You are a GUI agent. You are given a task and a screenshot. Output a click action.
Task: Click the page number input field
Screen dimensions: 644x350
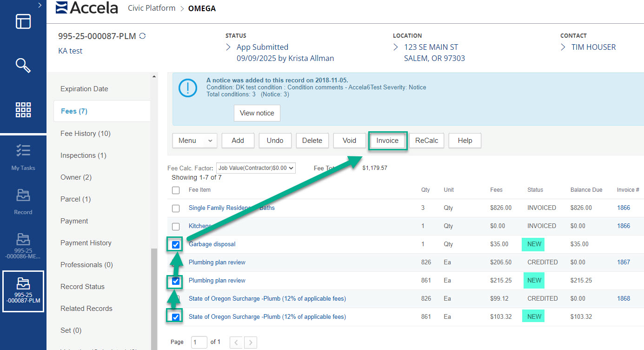(x=199, y=342)
